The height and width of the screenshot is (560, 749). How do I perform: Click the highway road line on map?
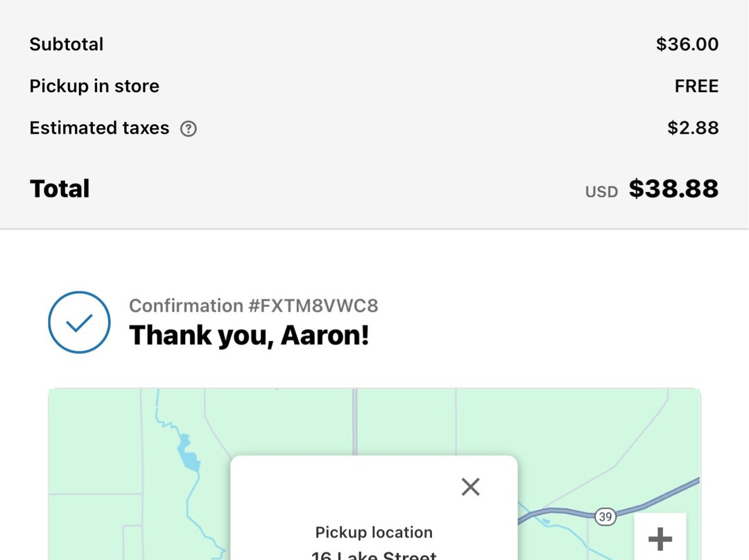666,494
